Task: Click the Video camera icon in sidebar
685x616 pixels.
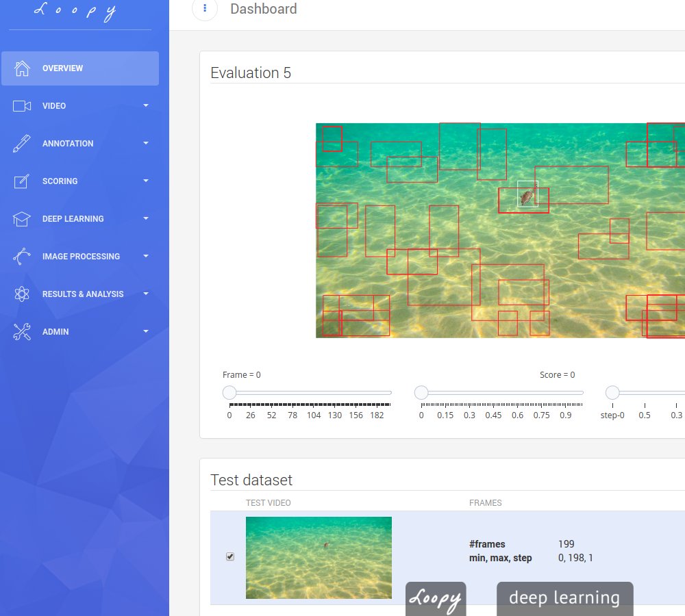Action: point(21,105)
